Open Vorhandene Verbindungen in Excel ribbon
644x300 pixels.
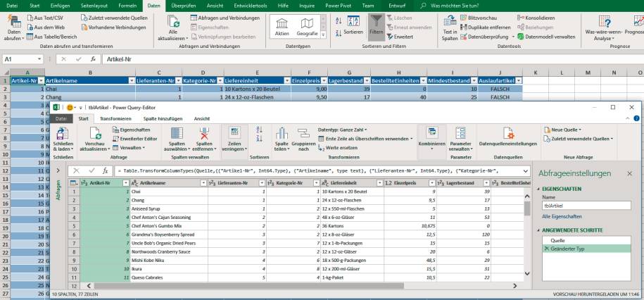pyautogui.click(x=114, y=27)
